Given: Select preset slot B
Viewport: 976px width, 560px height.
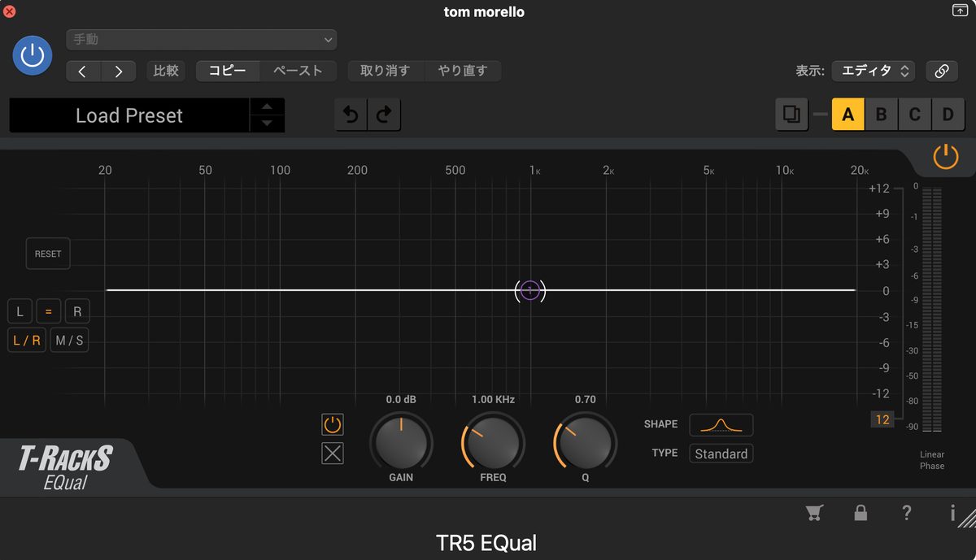Looking at the screenshot, I should point(881,115).
